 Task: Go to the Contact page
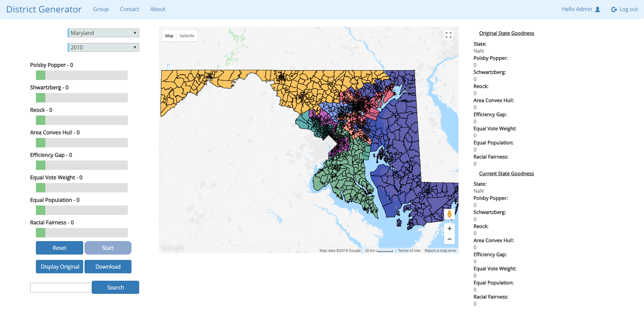(129, 9)
